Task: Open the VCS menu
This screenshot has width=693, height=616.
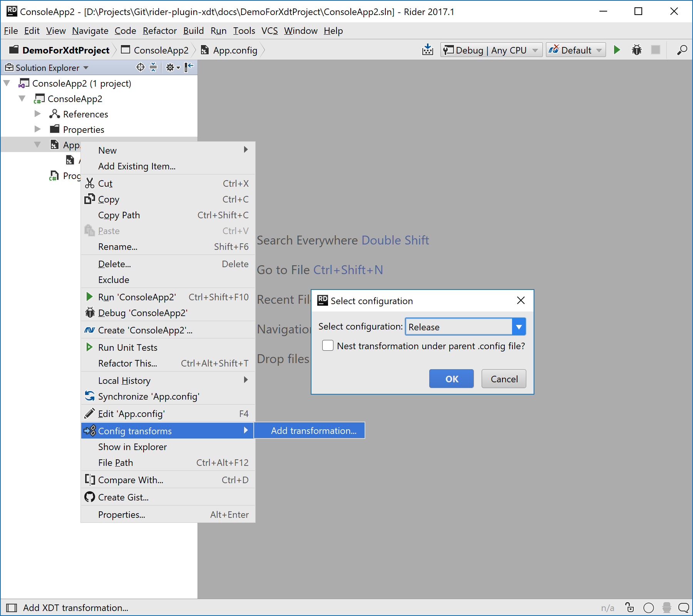Action: [x=269, y=31]
